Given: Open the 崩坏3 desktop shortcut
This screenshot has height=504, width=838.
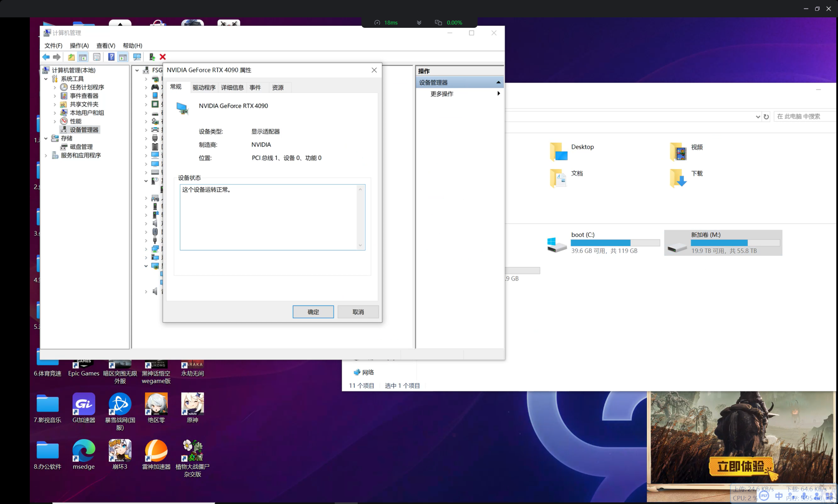Looking at the screenshot, I should (120, 454).
